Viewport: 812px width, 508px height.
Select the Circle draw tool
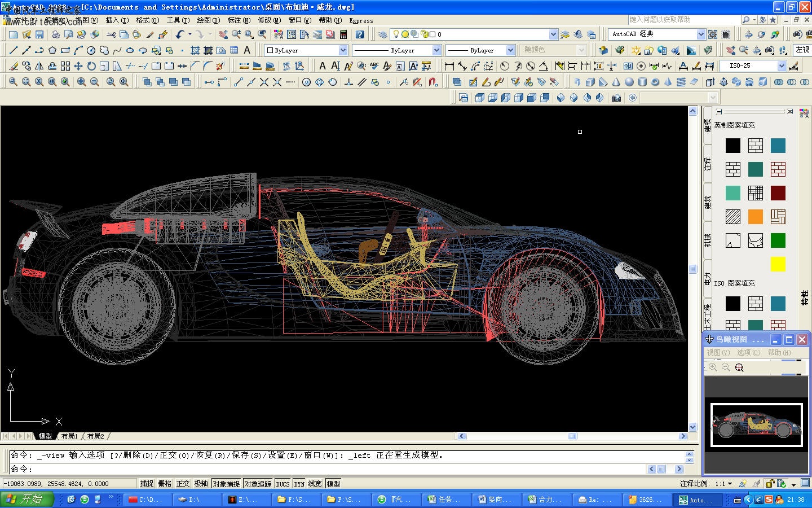click(91, 50)
